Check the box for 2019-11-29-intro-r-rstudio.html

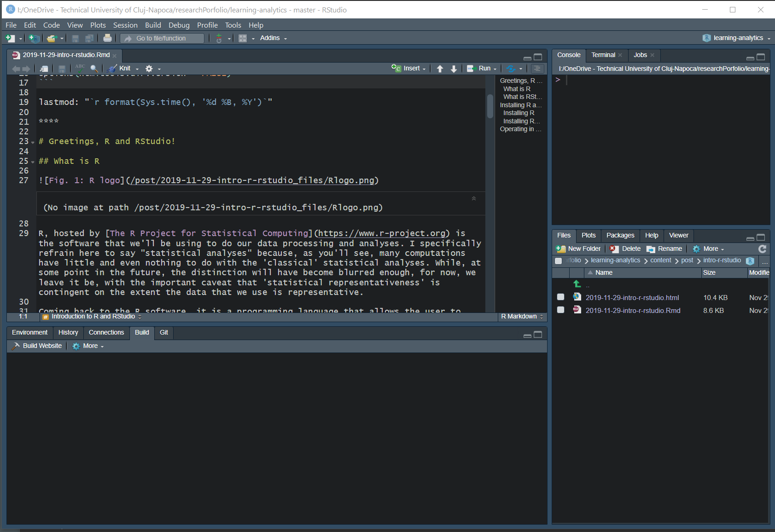(560, 297)
